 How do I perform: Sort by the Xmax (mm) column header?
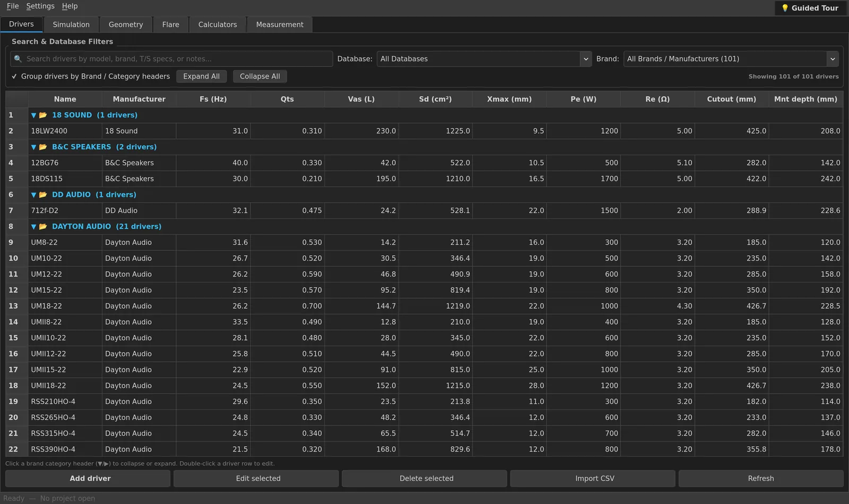(x=509, y=99)
